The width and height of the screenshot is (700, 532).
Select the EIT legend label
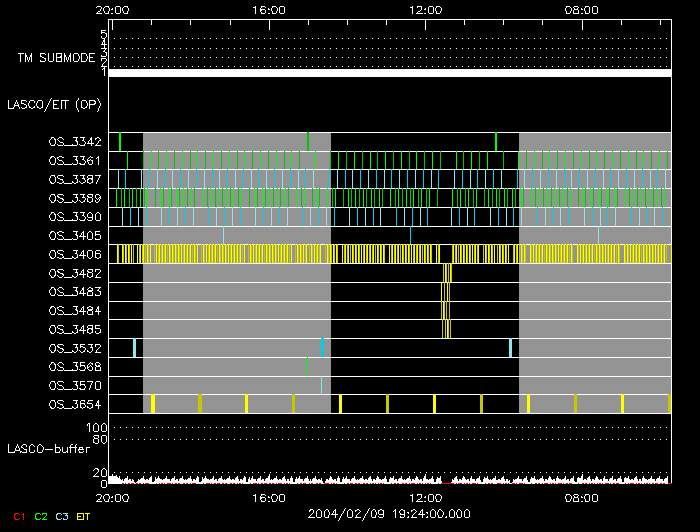tap(84, 515)
